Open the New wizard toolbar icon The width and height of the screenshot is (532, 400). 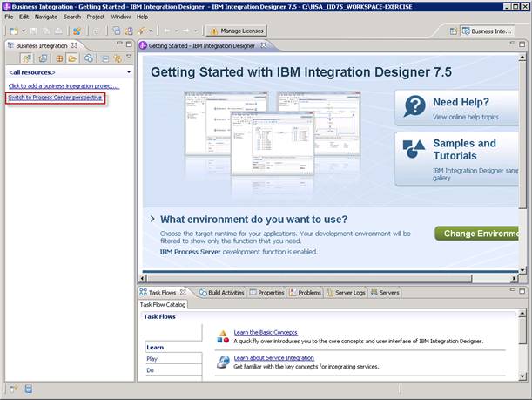(x=12, y=31)
